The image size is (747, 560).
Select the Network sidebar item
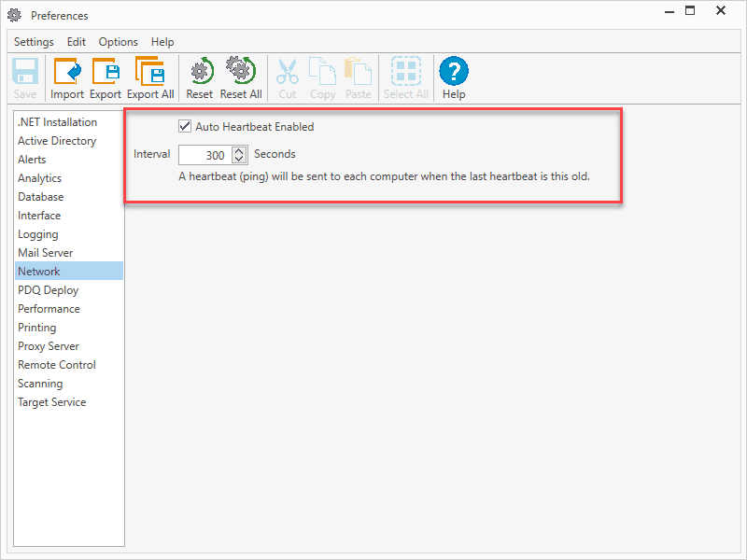69,271
